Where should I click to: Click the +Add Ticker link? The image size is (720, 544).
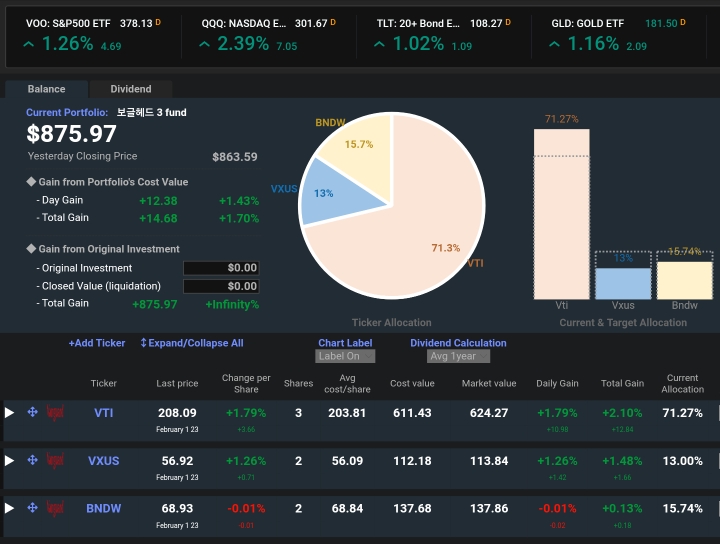tap(97, 343)
